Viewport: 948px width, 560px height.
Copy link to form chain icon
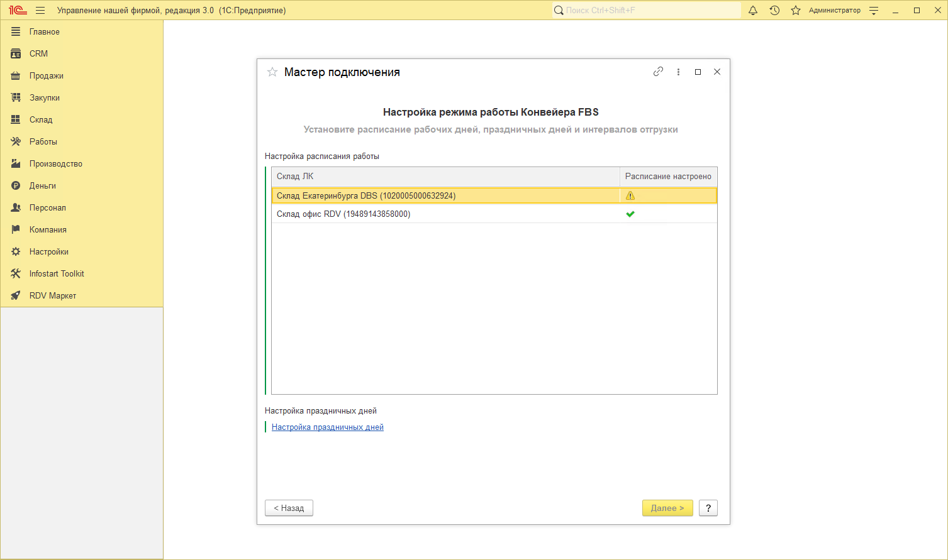pos(658,72)
